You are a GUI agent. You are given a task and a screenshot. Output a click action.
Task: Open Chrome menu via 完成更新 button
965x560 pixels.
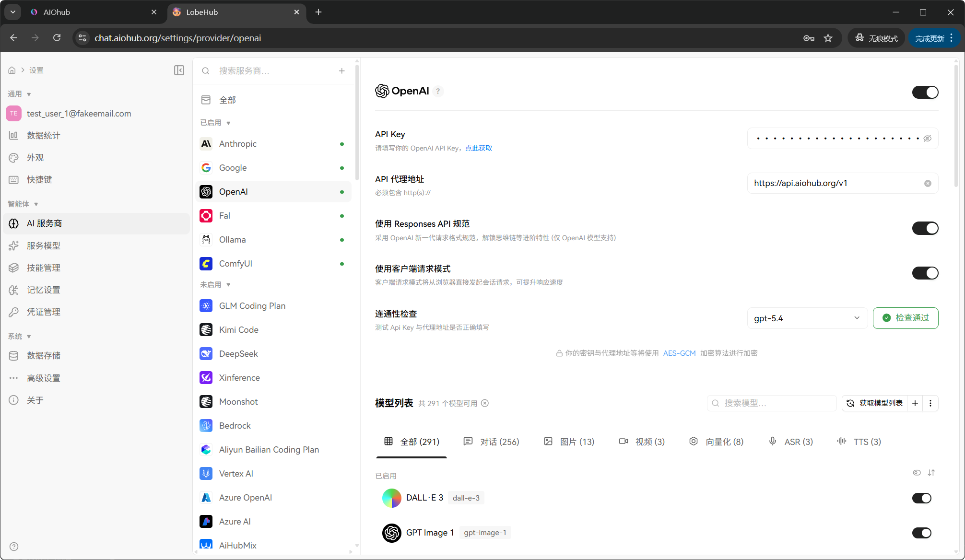934,38
